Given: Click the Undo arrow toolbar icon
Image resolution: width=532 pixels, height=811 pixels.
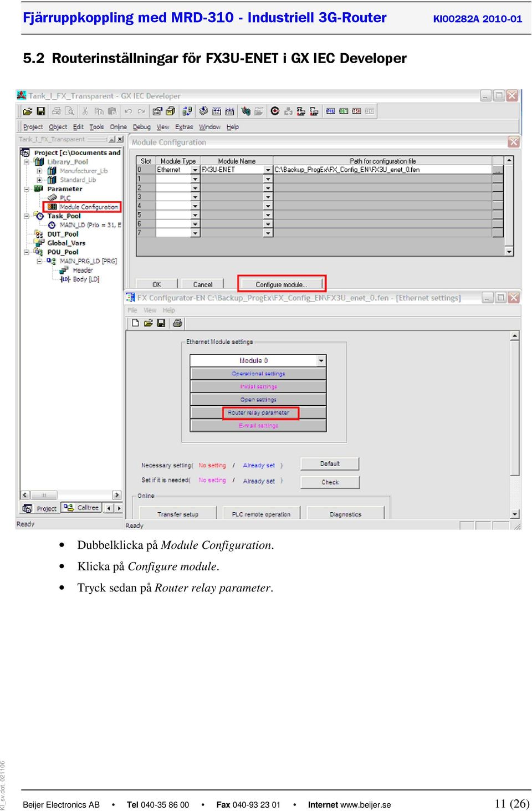Looking at the screenshot, I should pos(129,111).
